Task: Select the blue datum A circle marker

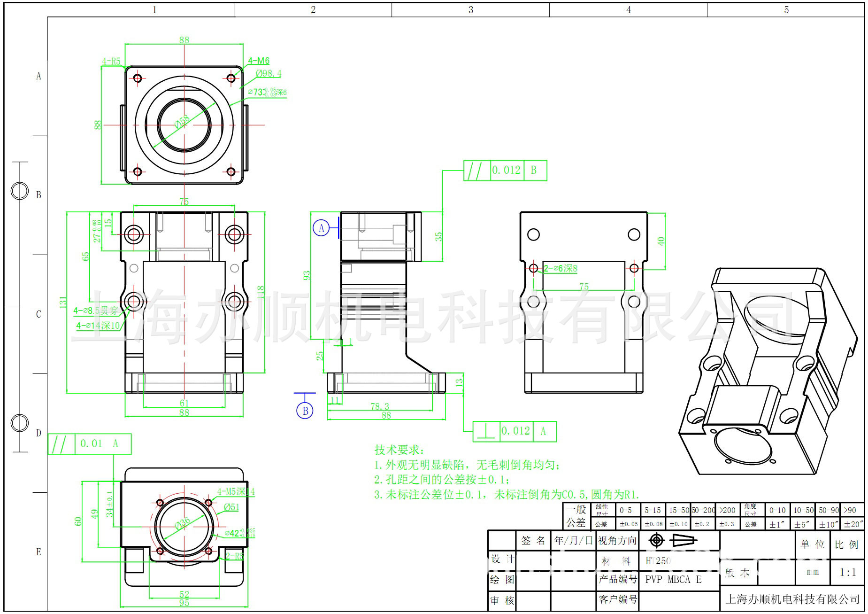Action: click(x=322, y=228)
